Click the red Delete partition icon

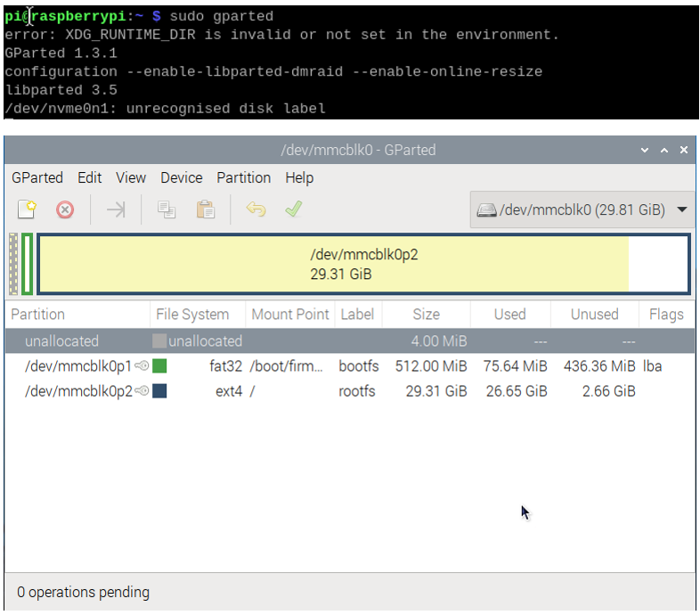[65, 209]
